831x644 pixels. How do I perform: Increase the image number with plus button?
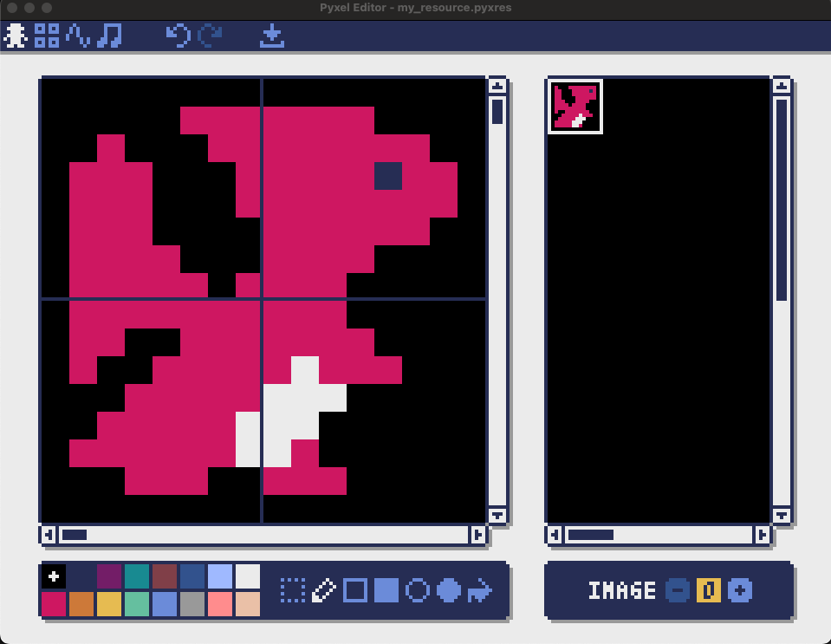pos(740,590)
